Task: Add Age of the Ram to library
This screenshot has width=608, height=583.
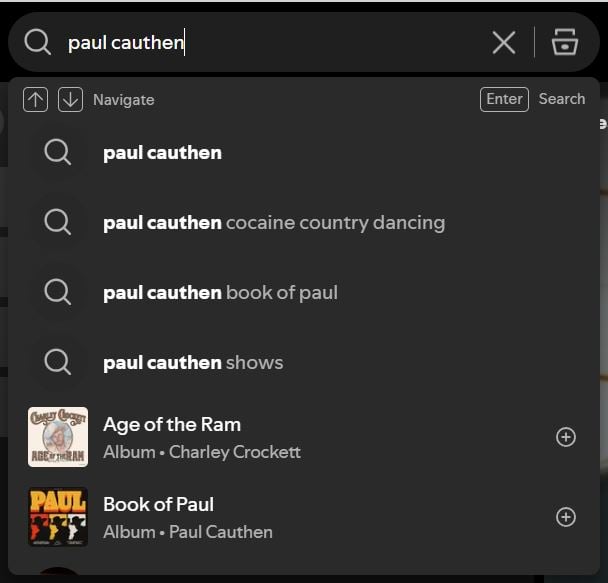Action: click(x=566, y=437)
